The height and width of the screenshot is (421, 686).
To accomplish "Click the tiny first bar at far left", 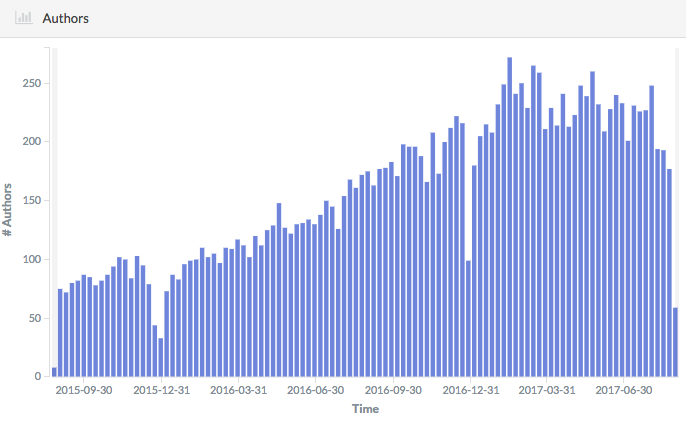I will (54, 372).
